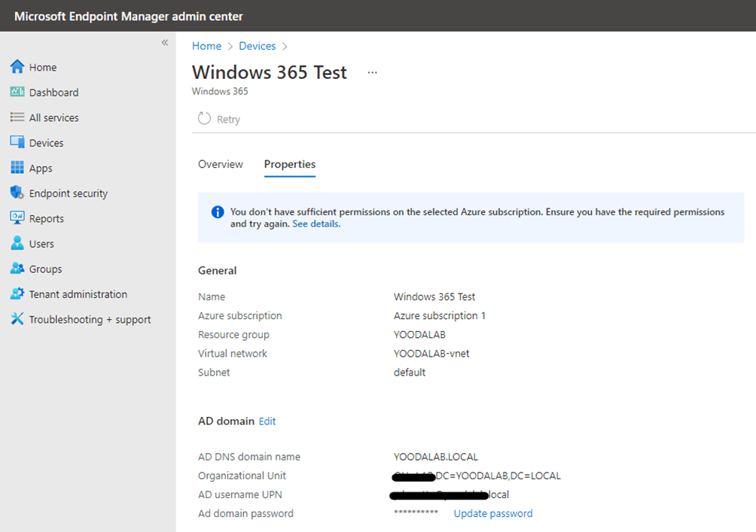Click the Retry circular arrow icon
Screen dimensions: 756x532
coord(204,119)
